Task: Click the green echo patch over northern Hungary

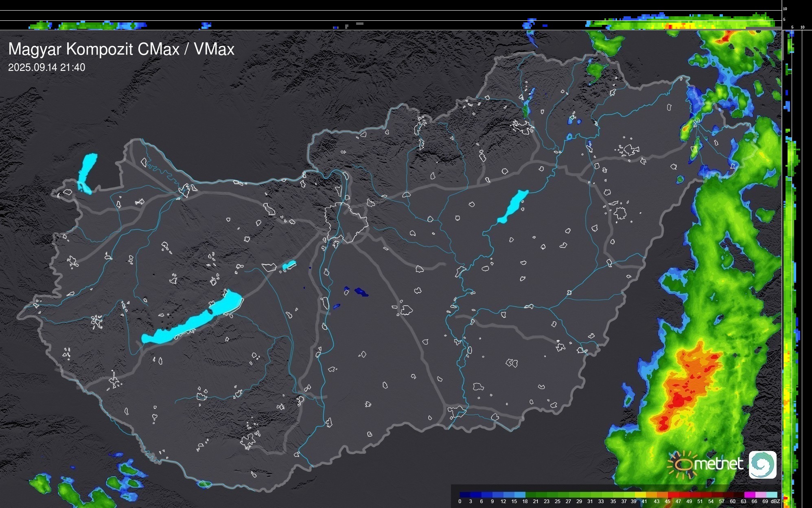Action: 596,70
